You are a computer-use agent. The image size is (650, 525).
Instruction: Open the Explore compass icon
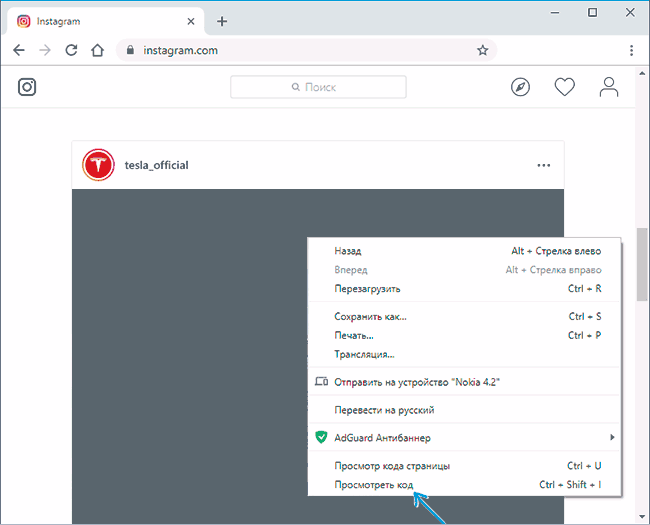pos(520,87)
